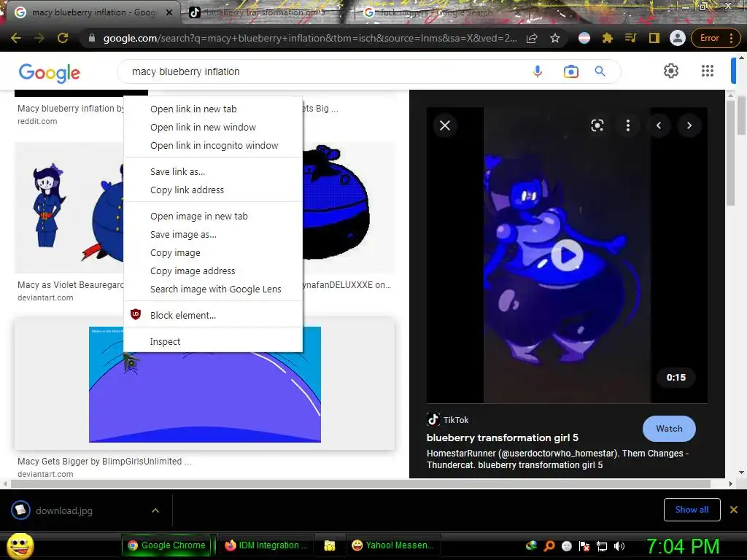Click Show all downloads
The width and height of the screenshot is (747, 560).
[x=692, y=510]
